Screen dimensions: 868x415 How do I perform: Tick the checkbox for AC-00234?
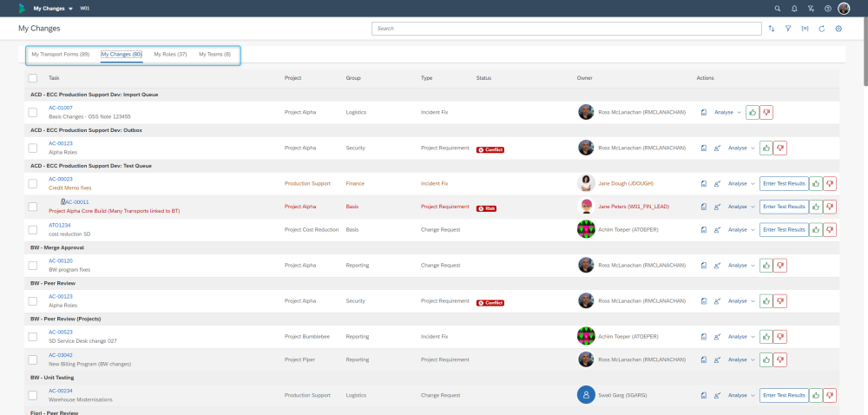[33, 395]
